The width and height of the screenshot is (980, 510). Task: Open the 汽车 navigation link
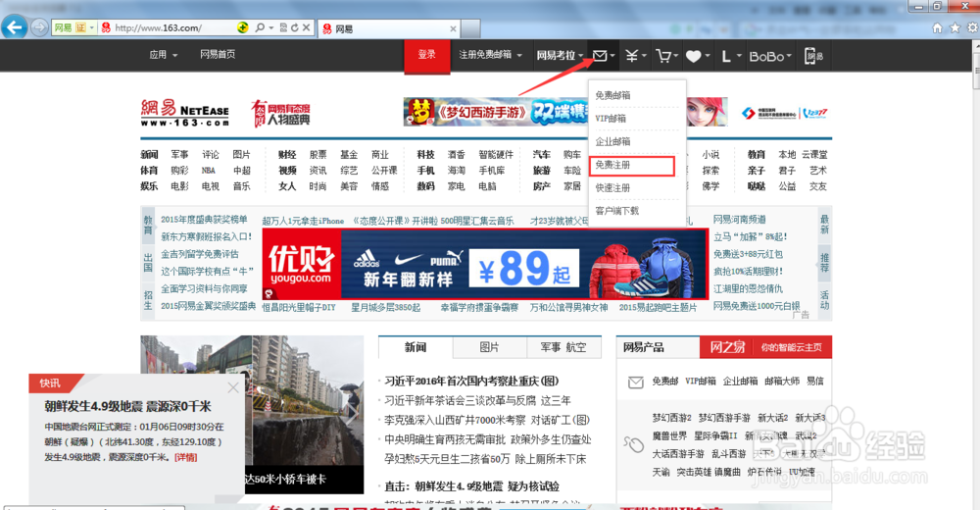tap(541, 155)
